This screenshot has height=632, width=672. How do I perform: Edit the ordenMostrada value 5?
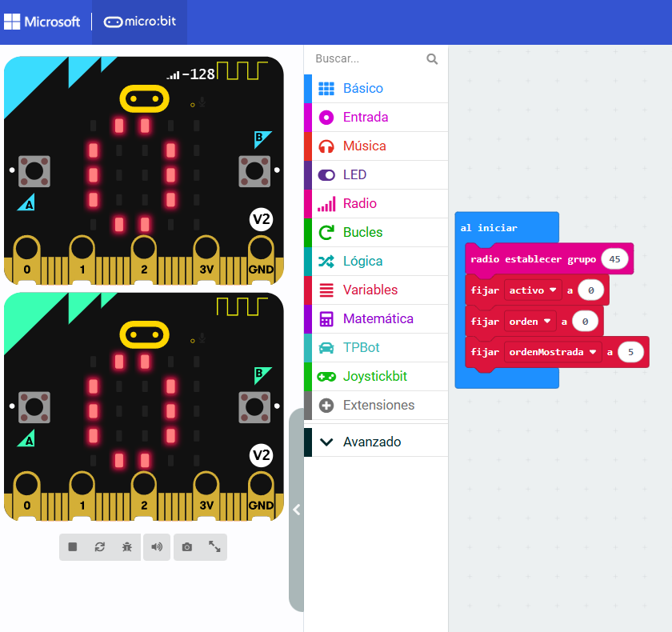[x=630, y=352]
